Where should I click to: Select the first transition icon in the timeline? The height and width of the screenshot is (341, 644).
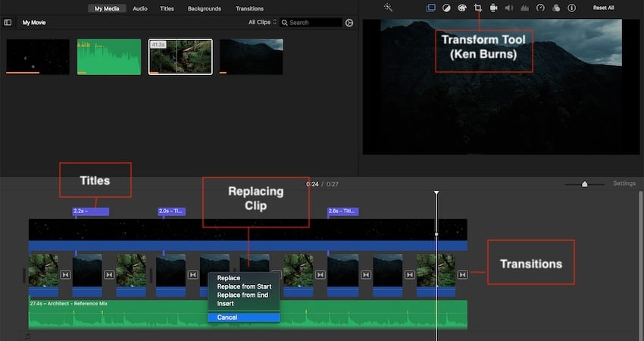pyautogui.click(x=65, y=274)
